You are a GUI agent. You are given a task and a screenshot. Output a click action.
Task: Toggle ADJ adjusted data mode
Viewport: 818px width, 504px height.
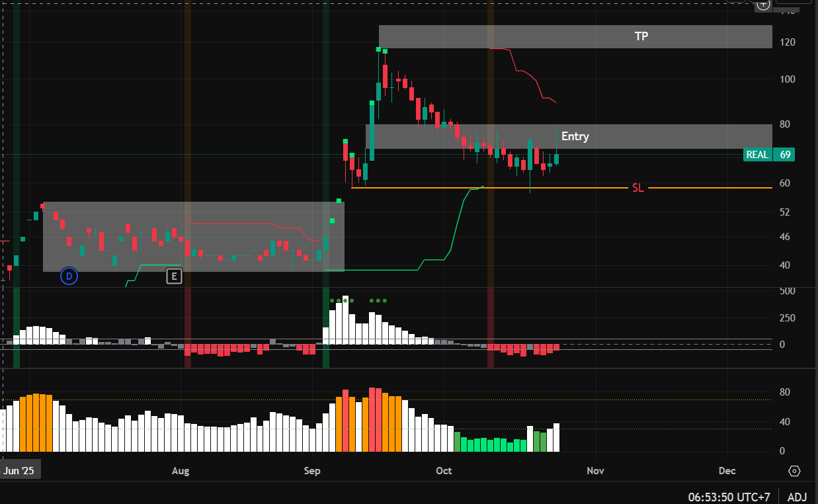798,496
